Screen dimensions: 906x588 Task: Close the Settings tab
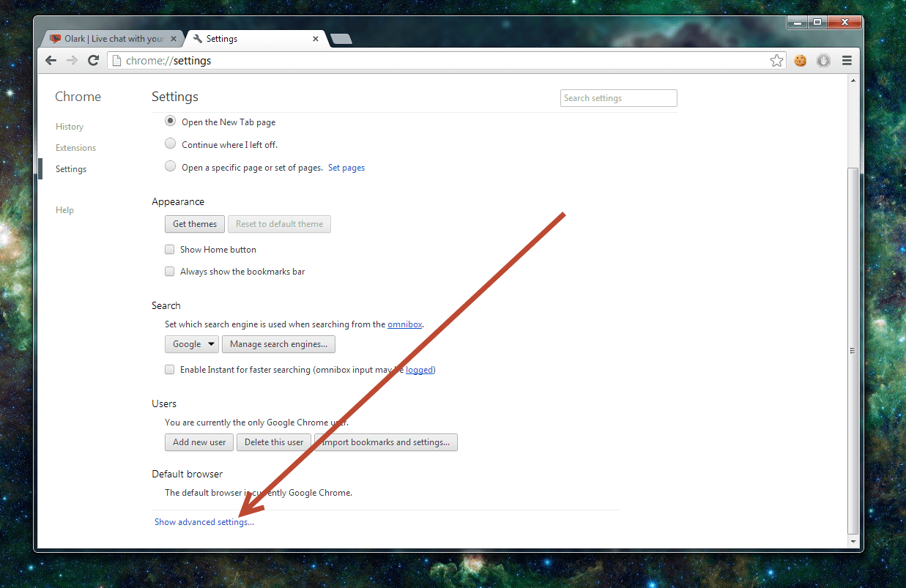[x=316, y=39]
